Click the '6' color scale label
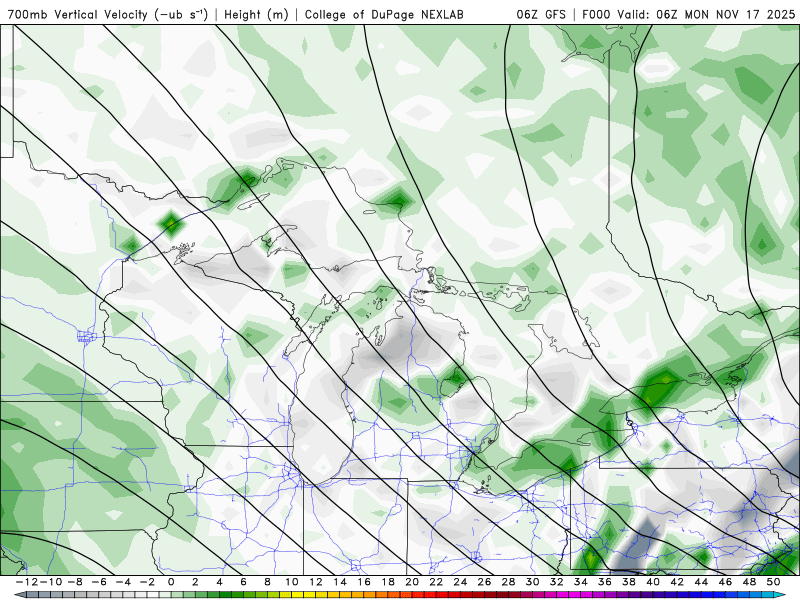The image size is (800, 600). click(243, 582)
